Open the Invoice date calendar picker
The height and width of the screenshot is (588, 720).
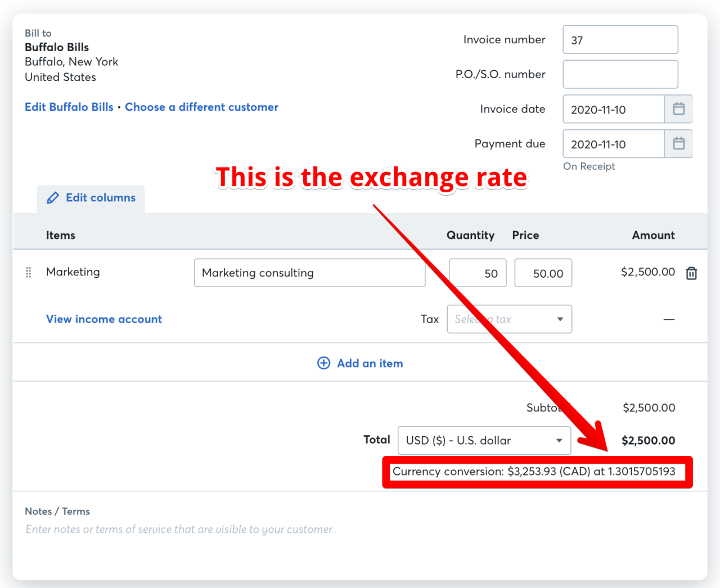click(678, 109)
